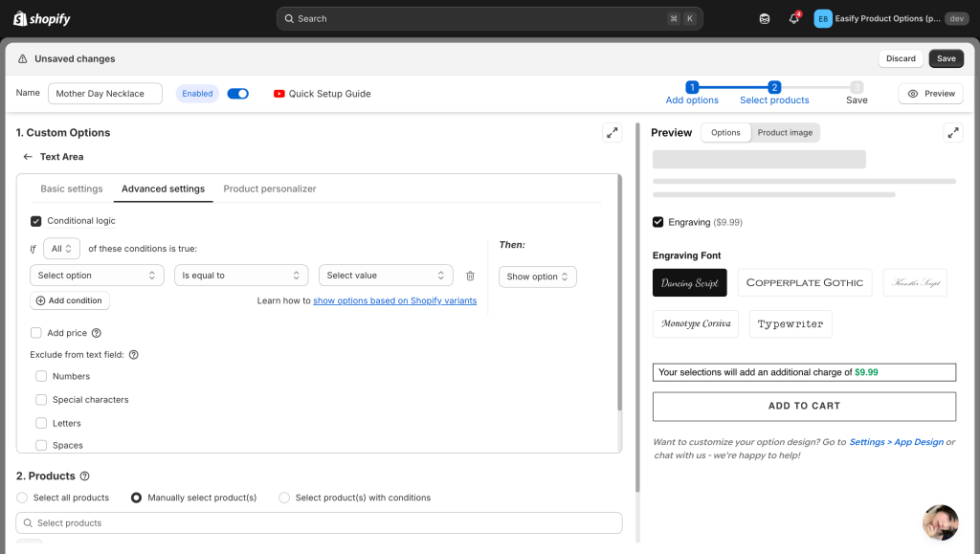The image size is (980, 554).
Task: Open the Show option dropdown under Then
Action: pos(537,277)
